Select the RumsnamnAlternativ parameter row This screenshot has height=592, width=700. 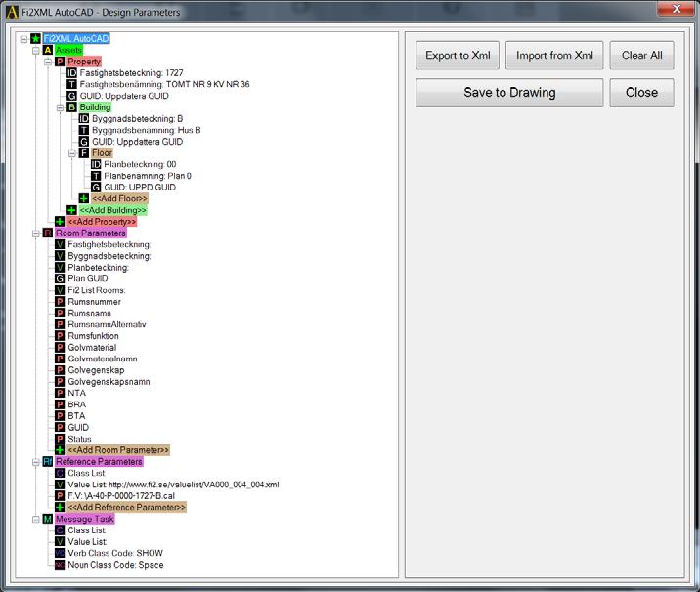click(x=107, y=324)
